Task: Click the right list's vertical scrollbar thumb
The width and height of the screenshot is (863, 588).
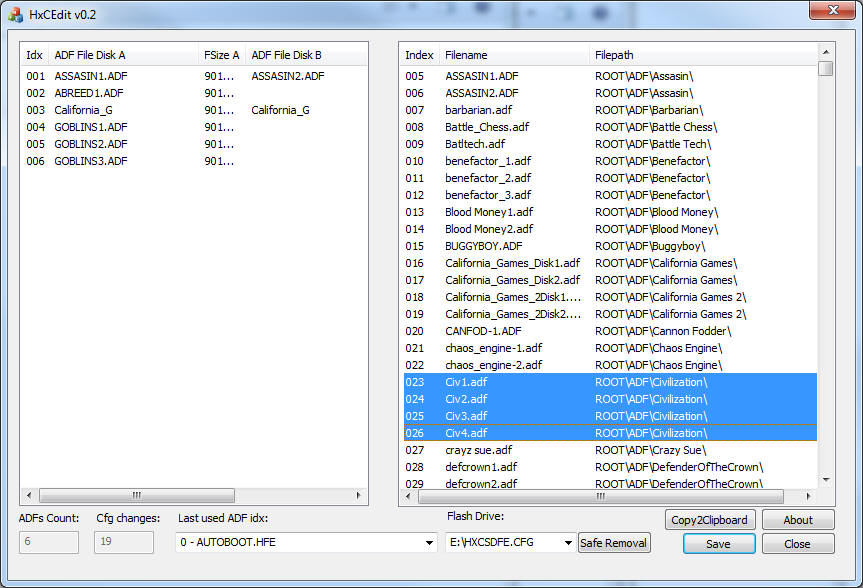Action: [826, 69]
